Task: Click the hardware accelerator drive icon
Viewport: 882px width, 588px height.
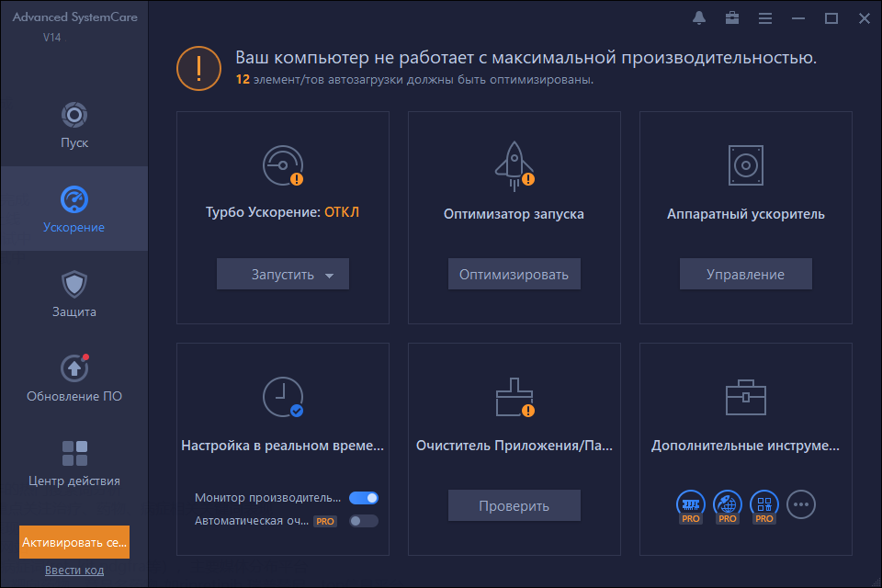Action: [x=746, y=165]
